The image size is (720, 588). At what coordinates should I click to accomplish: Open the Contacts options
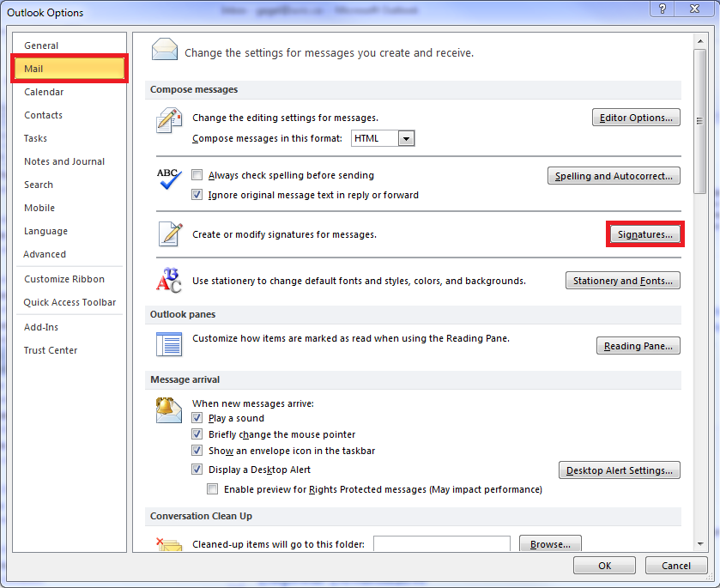pos(70,115)
